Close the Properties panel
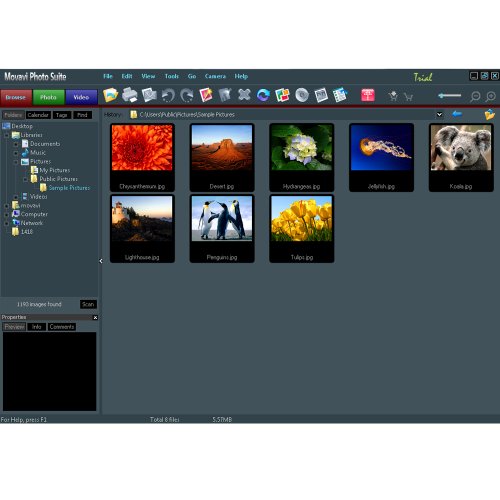 95,318
